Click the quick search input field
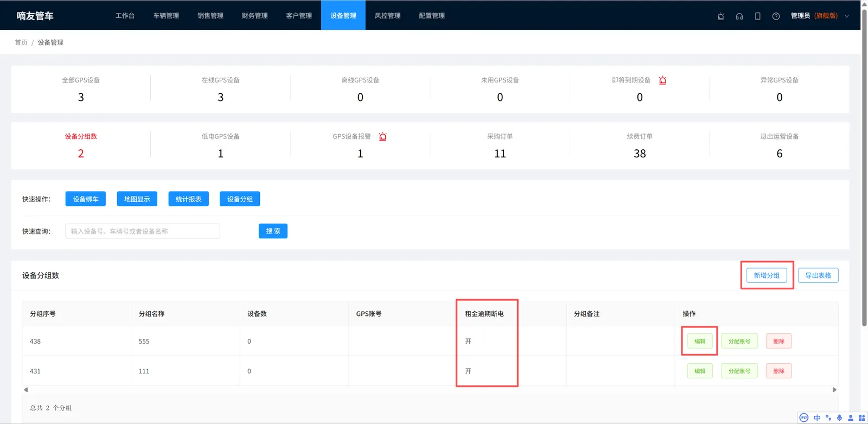This screenshot has width=868, height=424. [143, 231]
